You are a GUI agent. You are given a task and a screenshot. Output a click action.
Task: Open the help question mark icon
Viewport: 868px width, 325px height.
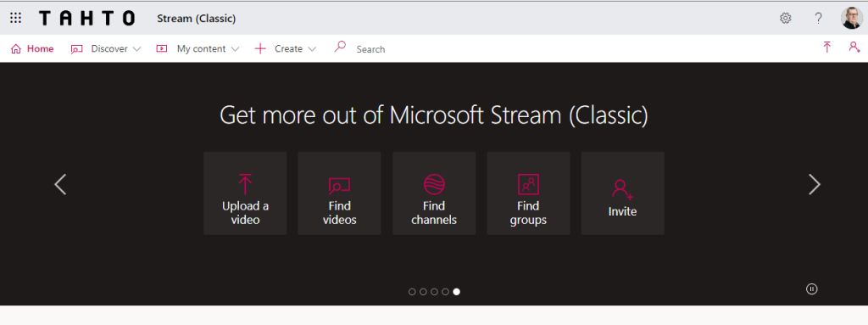pyautogui.click(x=818, y=19)
